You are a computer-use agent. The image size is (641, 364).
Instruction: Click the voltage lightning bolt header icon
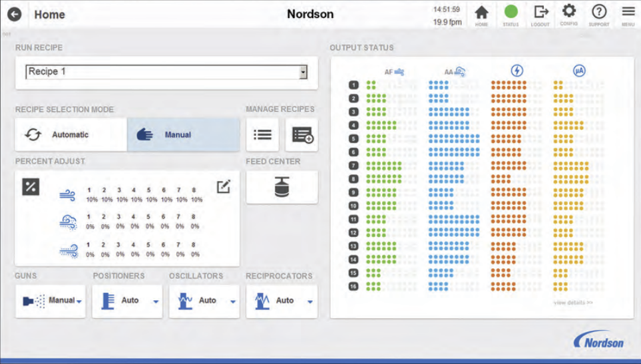(x=517, y=71)
